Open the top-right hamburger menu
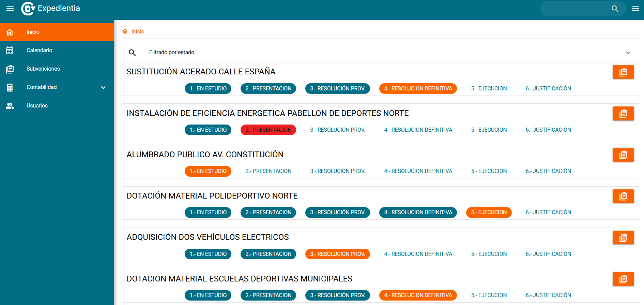The image size is (644, 305). pos(635,9)
